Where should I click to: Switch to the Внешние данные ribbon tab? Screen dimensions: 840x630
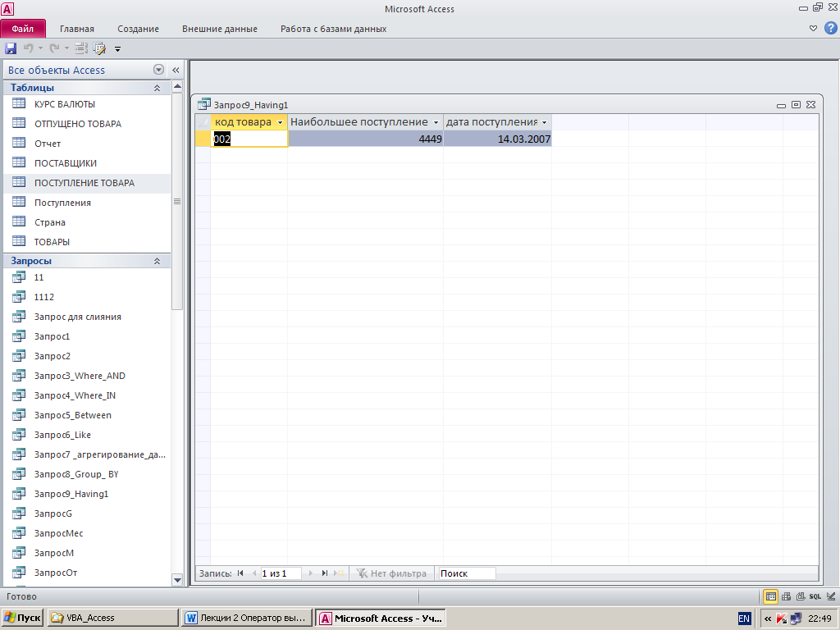pos(220,29)
